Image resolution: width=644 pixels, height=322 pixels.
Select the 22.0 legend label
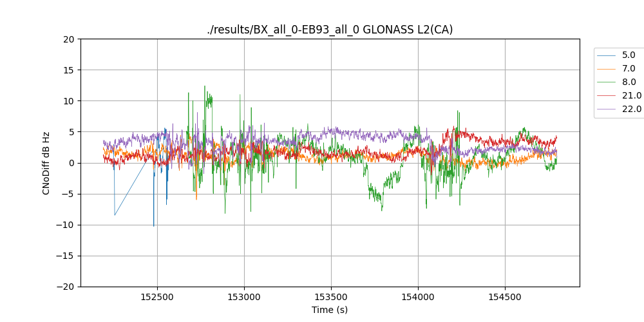click(x=631, y=109)
